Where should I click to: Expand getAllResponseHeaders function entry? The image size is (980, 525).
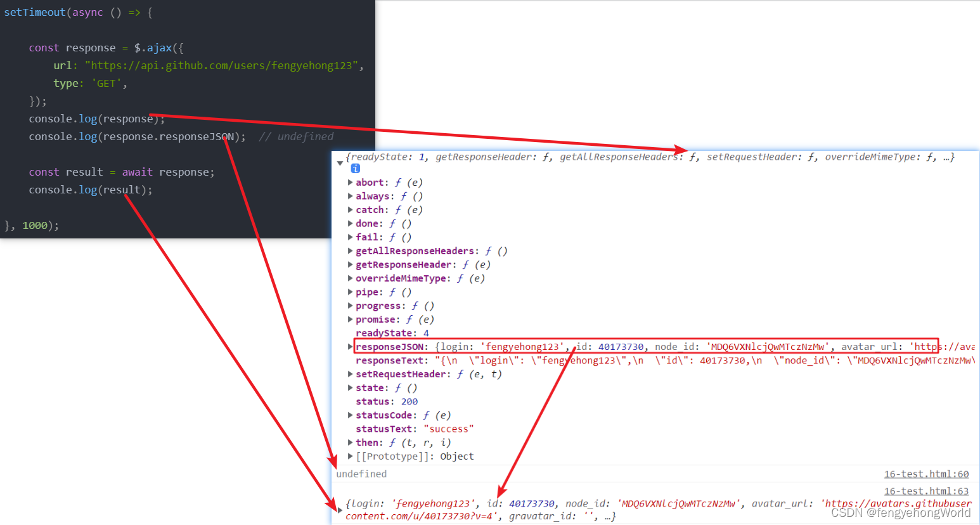point(350,250)
